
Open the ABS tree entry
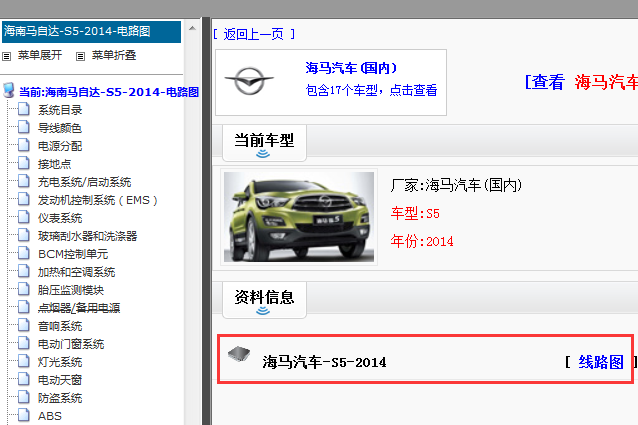coord(50,416)
